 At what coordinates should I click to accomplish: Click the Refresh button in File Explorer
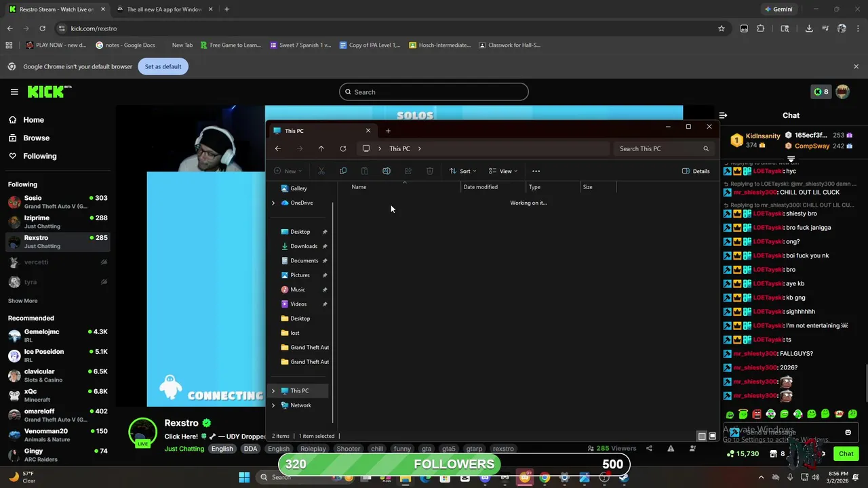pyautogui.click(x=343, y=148)
